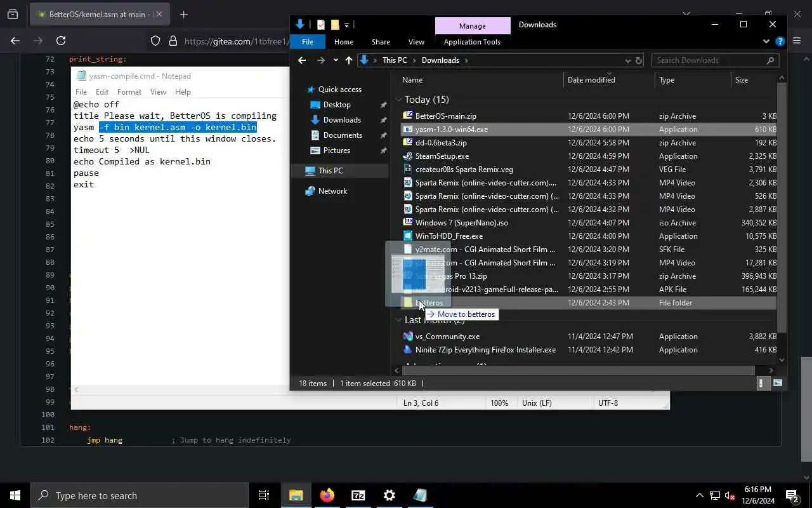The width and height of the screenshot is (812, 508).
Task: Switch Explorer to details view icon
Action: tap(763, 383)
